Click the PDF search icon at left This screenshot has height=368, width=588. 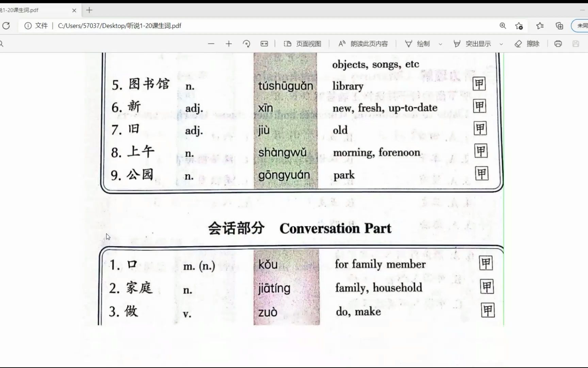click(x=1, y=44)
